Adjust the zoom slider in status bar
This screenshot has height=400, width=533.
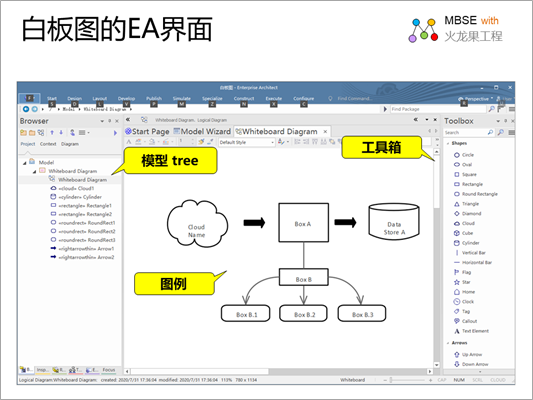(391, 380)
